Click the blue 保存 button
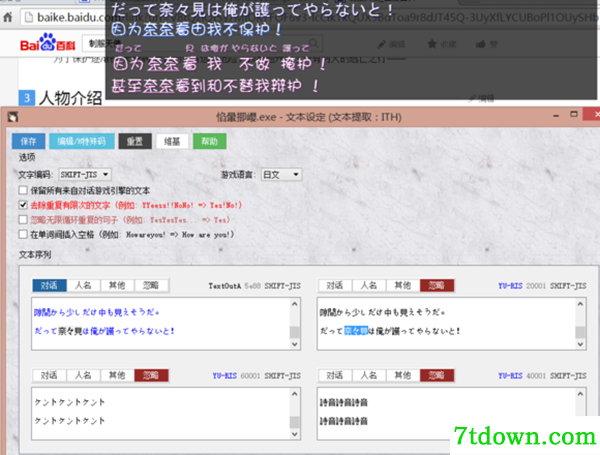 click(x=29, y=141)
